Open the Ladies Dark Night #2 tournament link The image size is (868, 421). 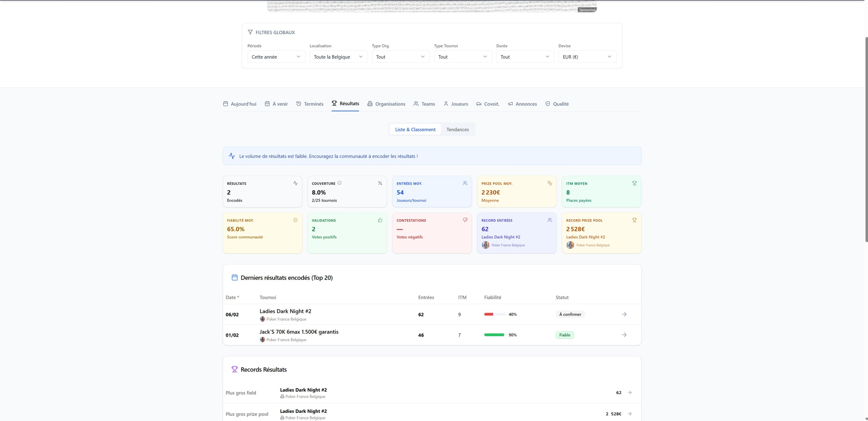285,311
